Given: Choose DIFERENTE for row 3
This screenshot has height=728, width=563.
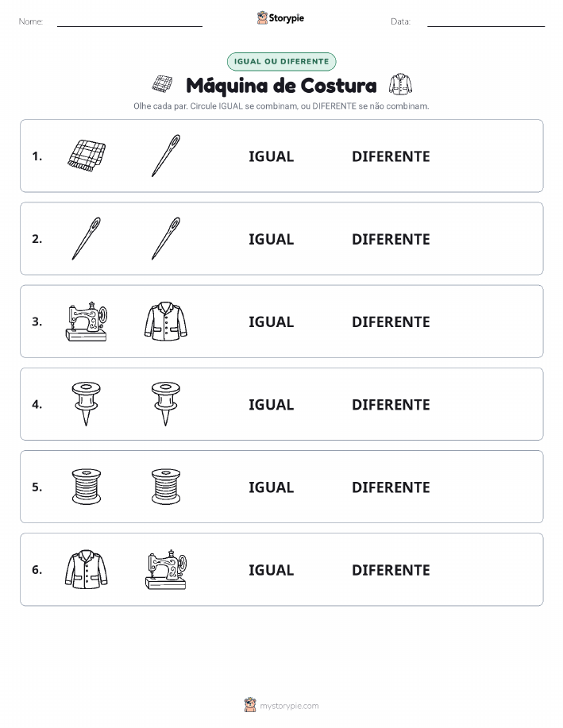Looking at the screenshot, I should [391, 322].
